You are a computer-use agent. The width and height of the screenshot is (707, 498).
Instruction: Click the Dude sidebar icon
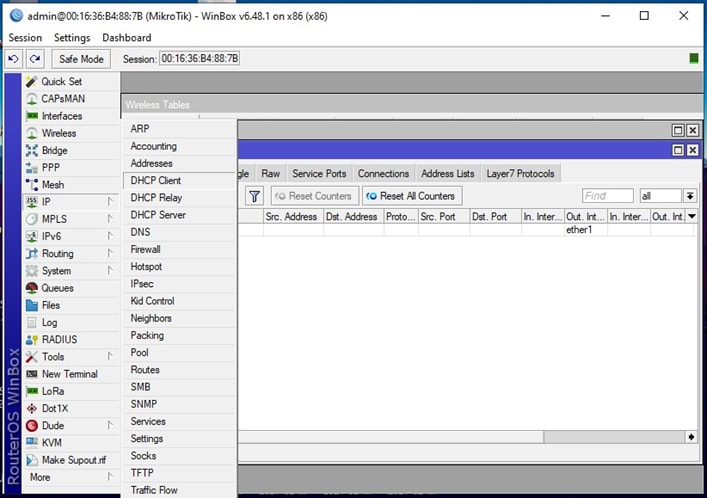(32, 425)
